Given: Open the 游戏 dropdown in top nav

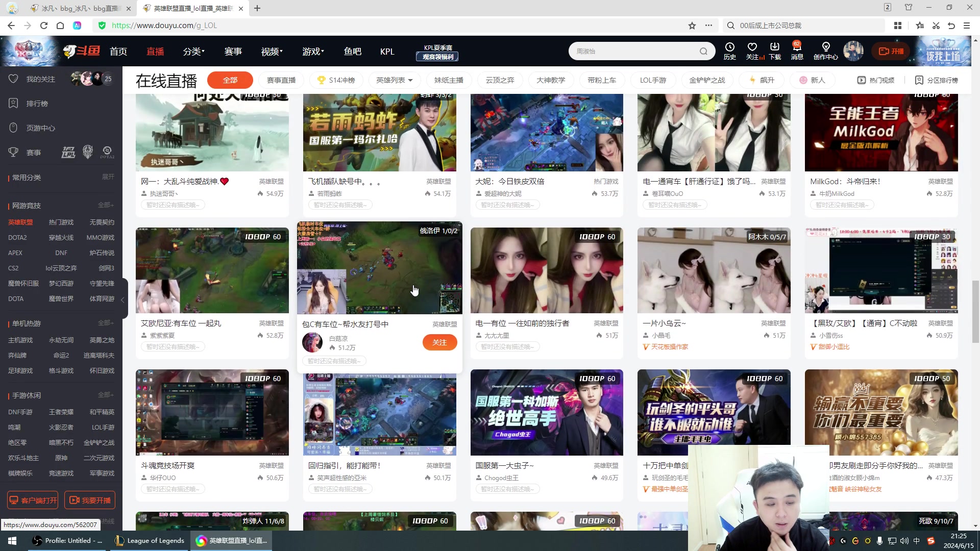Looking at the screenshot, I should (313, 51).
